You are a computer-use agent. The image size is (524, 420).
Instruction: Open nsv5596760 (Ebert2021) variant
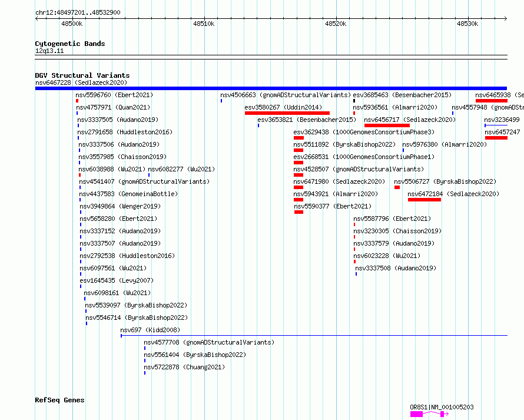pos(114,95)
